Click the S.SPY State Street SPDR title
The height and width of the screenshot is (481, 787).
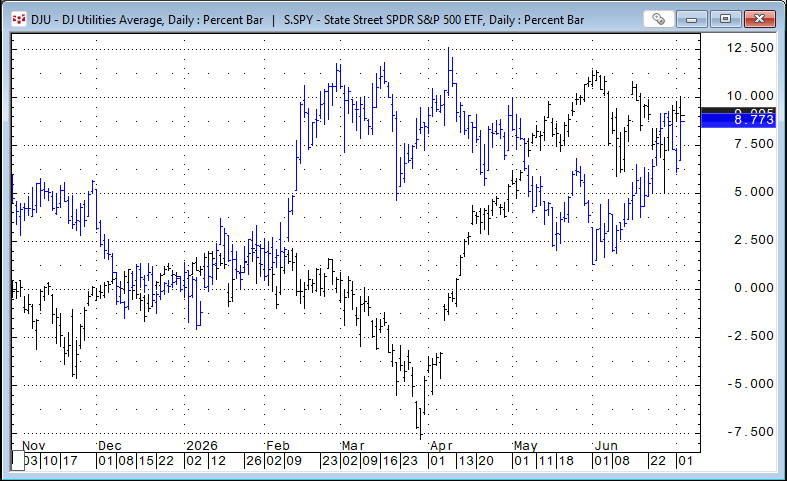[434, 20]
